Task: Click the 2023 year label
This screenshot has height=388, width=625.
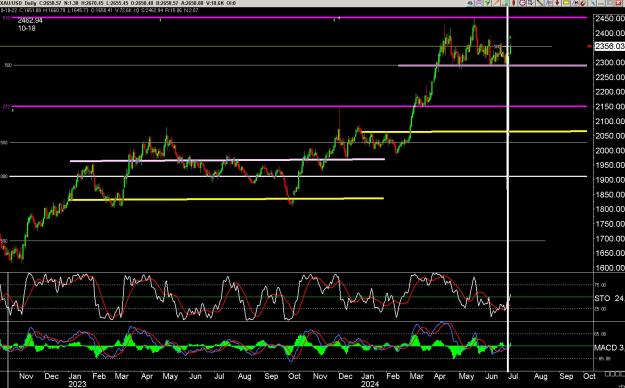Action: click(x=77, y=384)
